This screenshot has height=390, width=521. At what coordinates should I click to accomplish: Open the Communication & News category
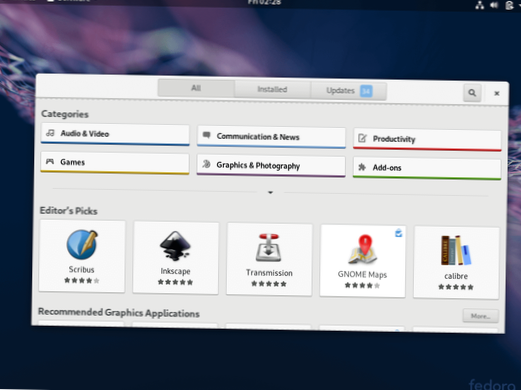(271, 137)
